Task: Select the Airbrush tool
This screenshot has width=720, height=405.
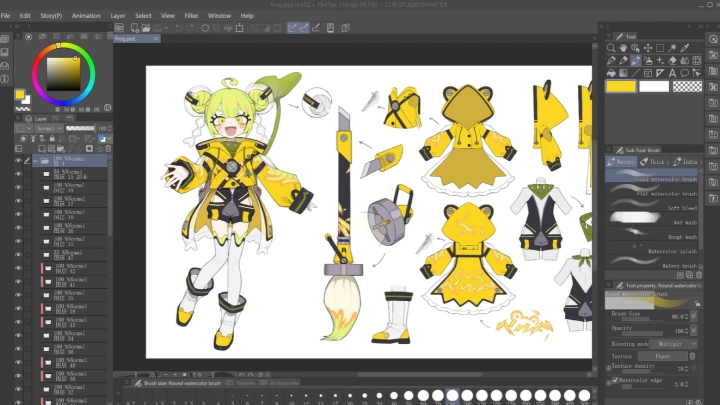Action: pos(648,60)
